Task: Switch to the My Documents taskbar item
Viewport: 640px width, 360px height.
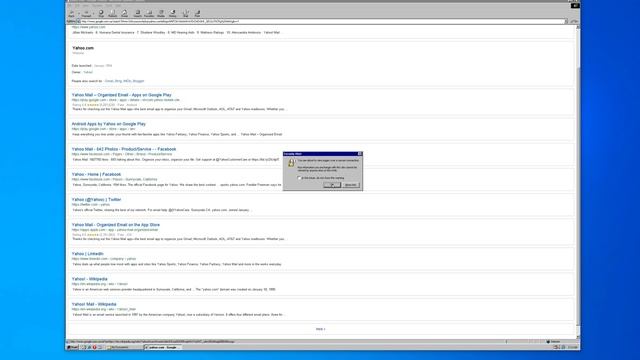Action: click(124, 347)
